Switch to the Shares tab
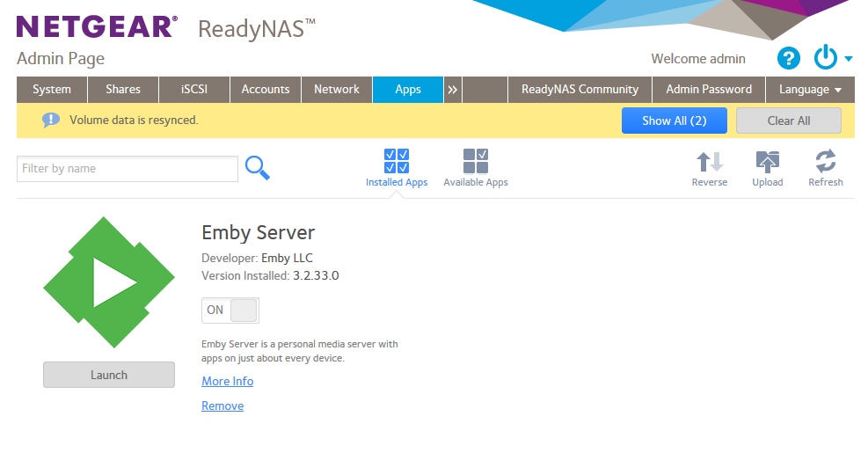Image resolution: width=868 pixels, height=453 pixels. (x=123, y=90)
